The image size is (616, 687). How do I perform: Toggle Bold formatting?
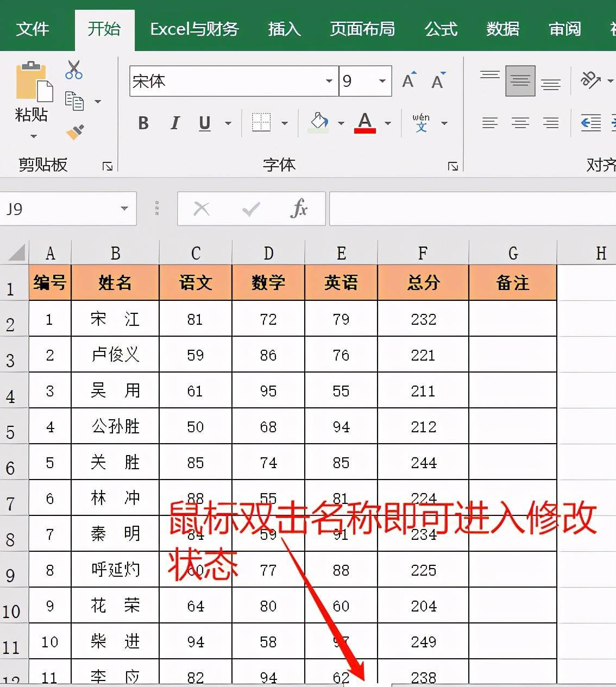(143, 123)
